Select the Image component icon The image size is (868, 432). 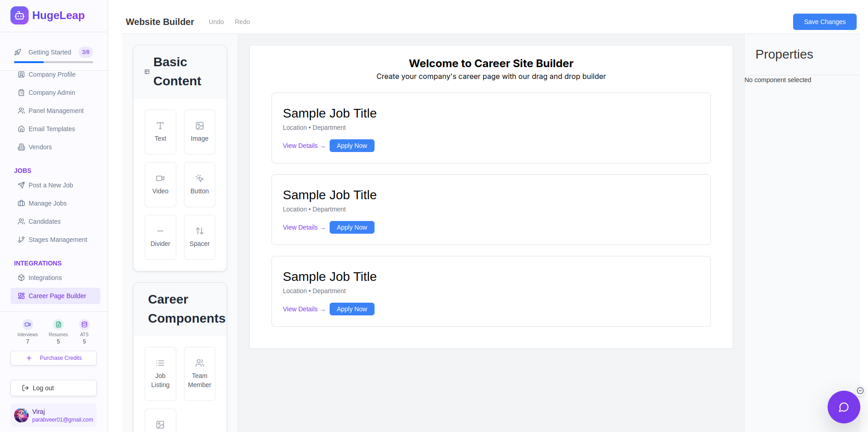tap(199, 126)
